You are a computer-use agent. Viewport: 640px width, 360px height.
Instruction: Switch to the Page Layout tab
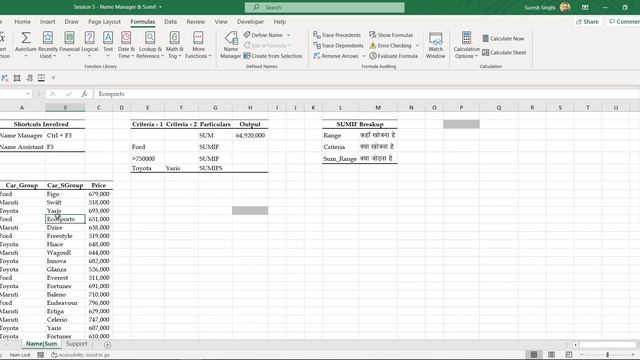tap(104, 22)
